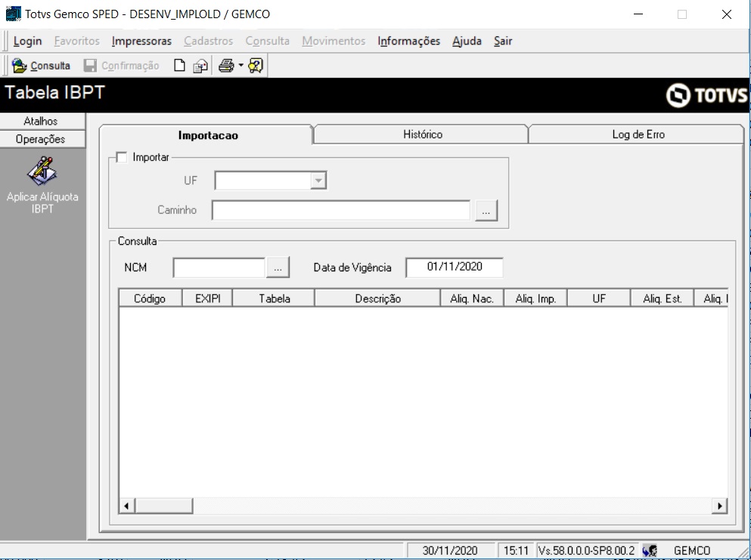The image size is (751, 560).
Task: Switch to the Log de Erro tab
Action: pos(638,135)
